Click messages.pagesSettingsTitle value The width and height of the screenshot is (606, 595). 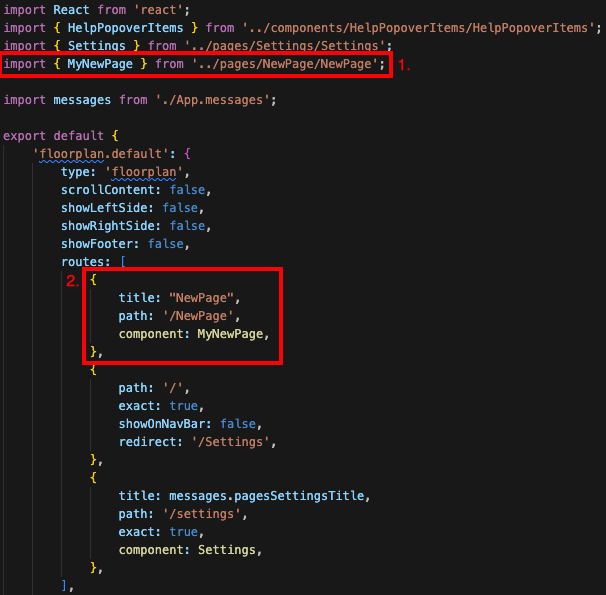pos(267,496)
